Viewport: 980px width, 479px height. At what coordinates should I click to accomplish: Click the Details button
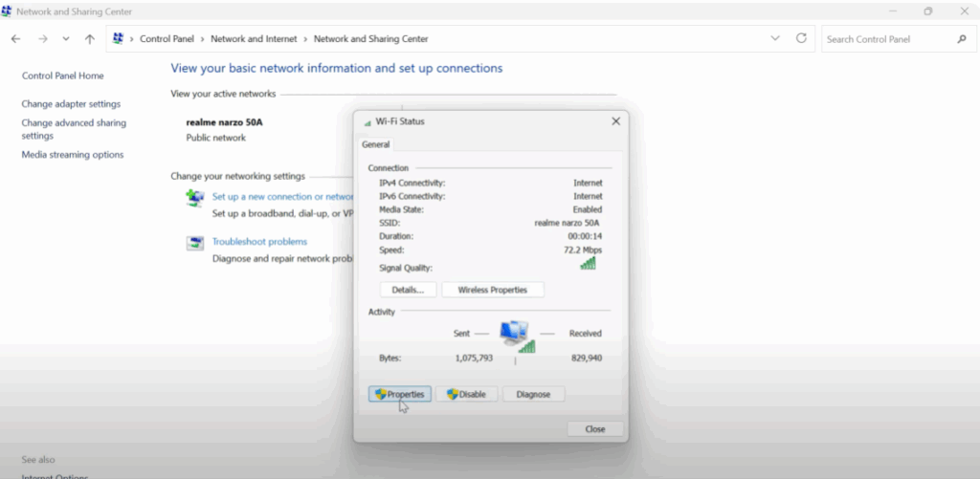coord(409,290)
